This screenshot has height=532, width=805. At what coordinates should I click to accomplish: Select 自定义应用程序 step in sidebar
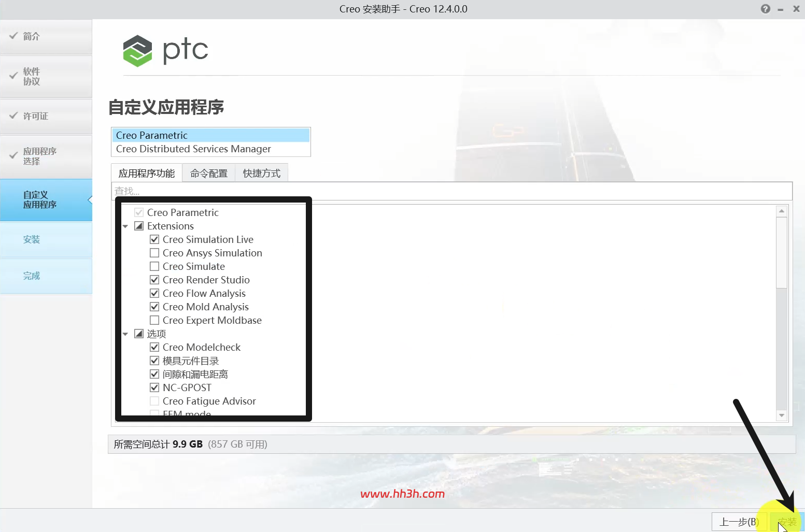(x=46, y=200)
